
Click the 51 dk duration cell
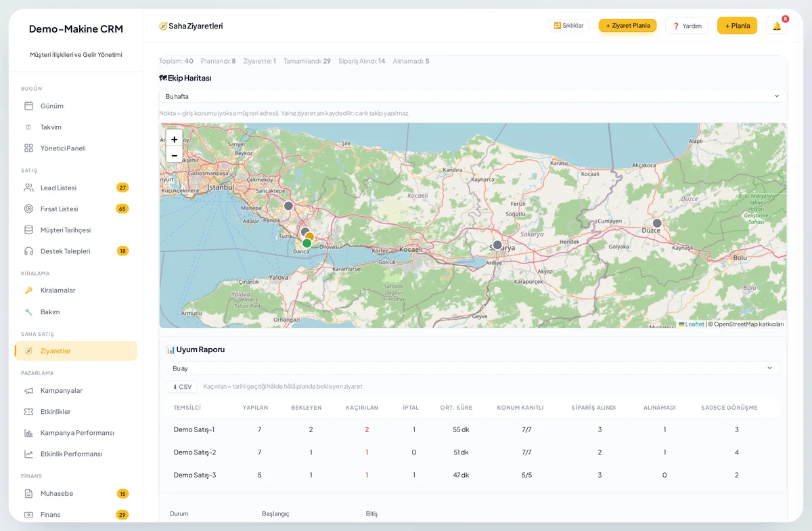(461, 452)
